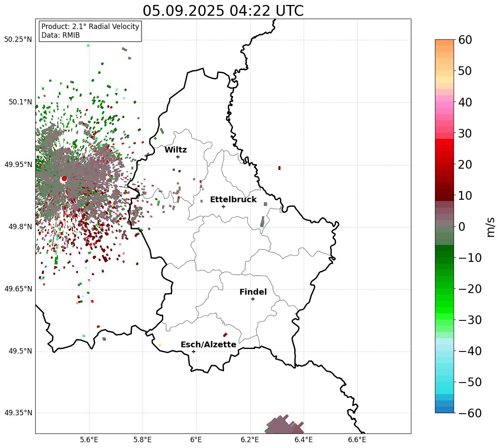Click the 6.6°E longitude label
500x448 pixels.
click(357, 439)
